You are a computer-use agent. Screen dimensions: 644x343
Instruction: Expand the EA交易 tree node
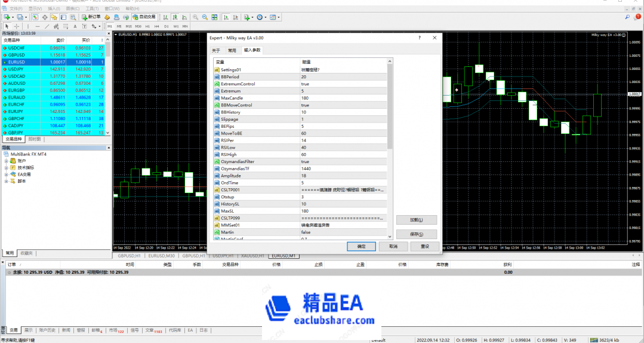click(6, 174)
